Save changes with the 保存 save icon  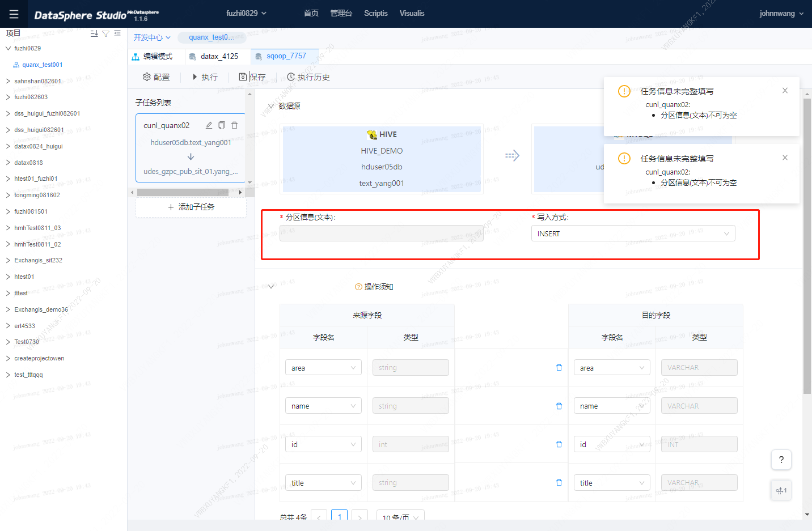244,77
